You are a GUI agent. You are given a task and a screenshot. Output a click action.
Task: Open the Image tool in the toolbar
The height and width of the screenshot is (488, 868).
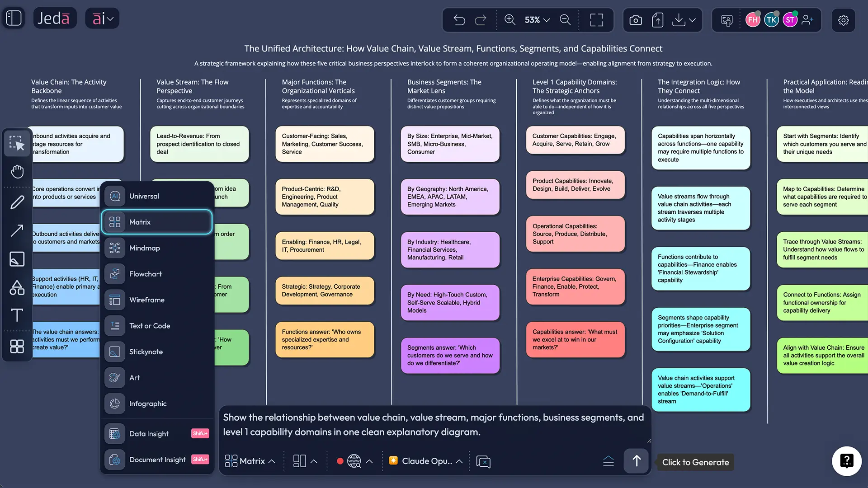(x=17, y=259)
